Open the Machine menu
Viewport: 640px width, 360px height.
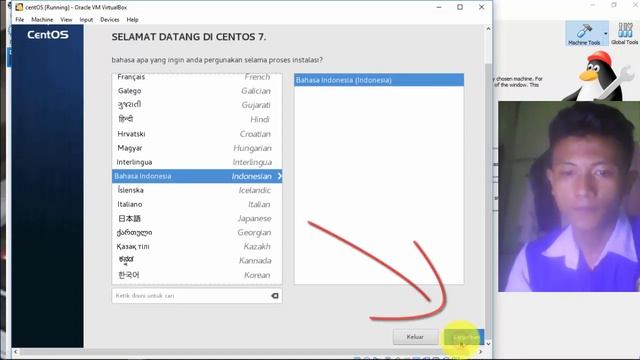(x=42, y=20)
